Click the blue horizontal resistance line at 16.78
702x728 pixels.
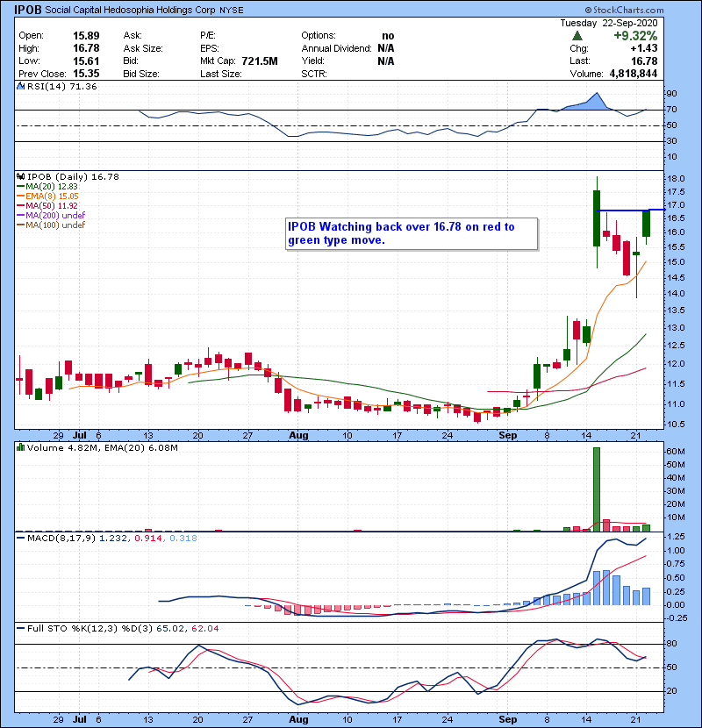631,211
